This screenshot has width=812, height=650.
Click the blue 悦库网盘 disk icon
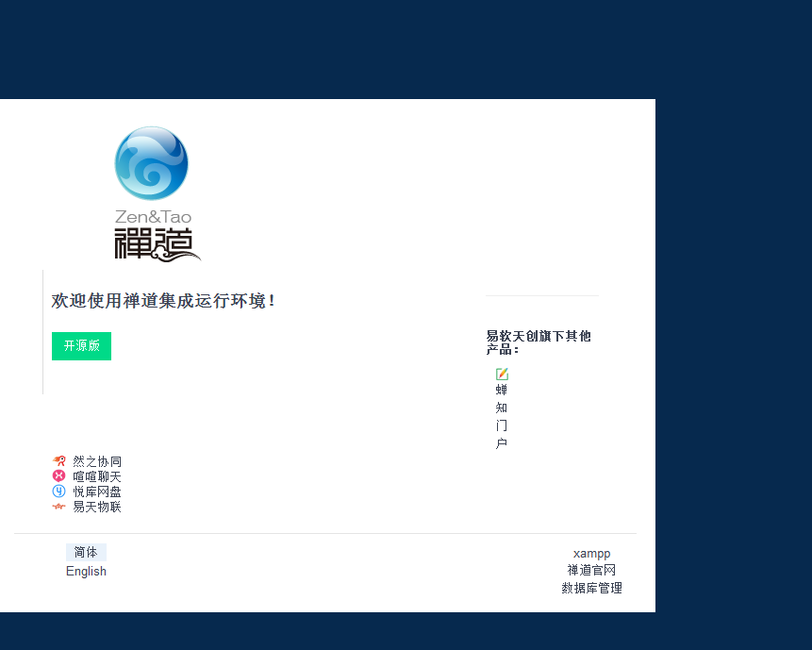point(59,492)
